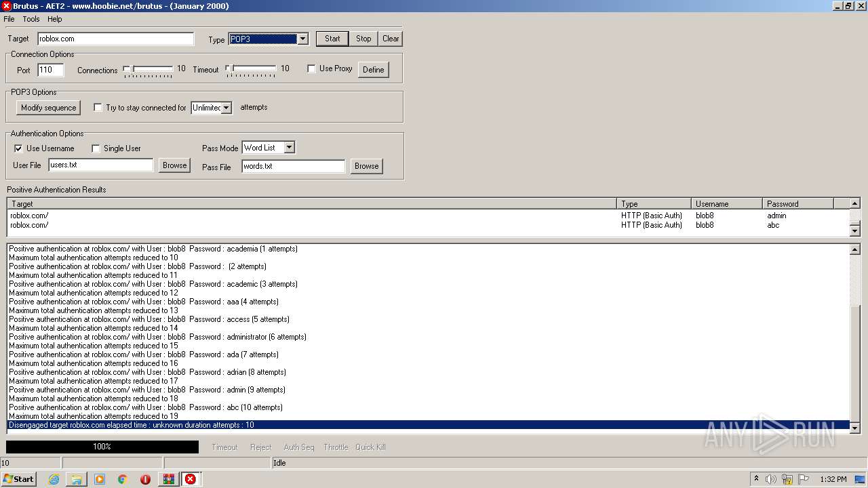Click the Password column header
Screen dimensions: 868x488
point(797,203)
